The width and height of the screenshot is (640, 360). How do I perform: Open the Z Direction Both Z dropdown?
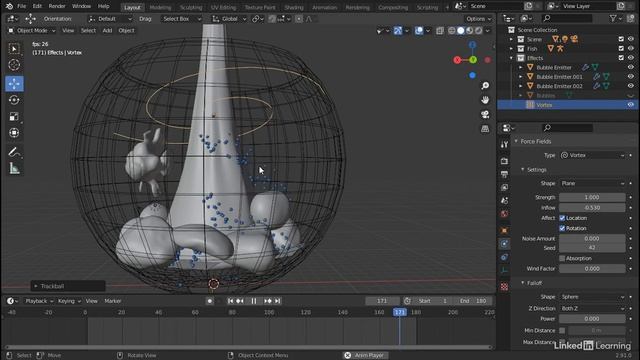click(593, 308)
